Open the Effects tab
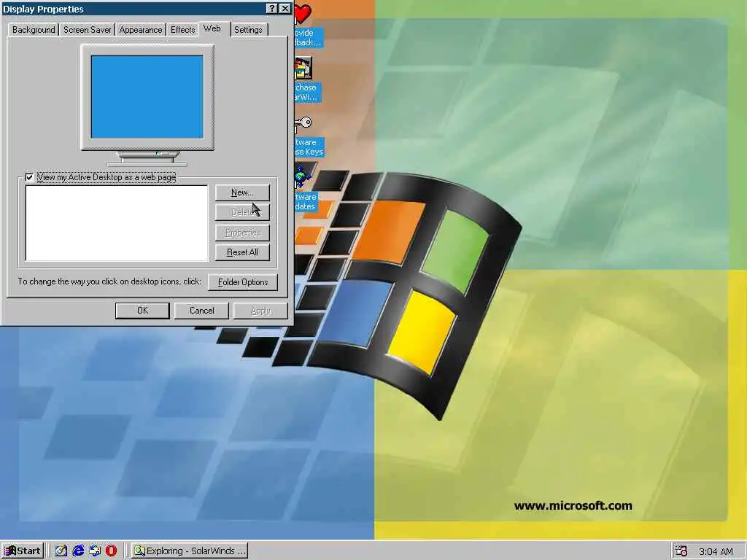Screen dimensions: 747x560 (183, 29)
